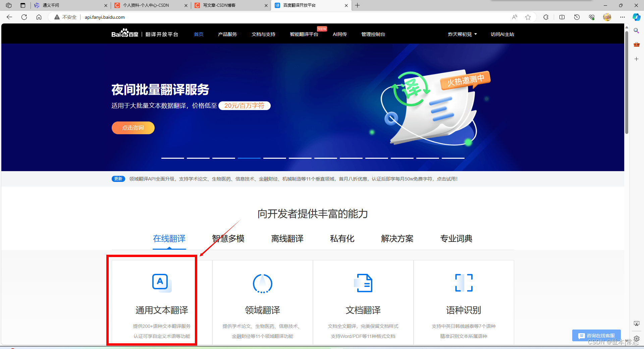
Task: Select the 智慧多模 capability tab
Action: click(x=228, y=239)
